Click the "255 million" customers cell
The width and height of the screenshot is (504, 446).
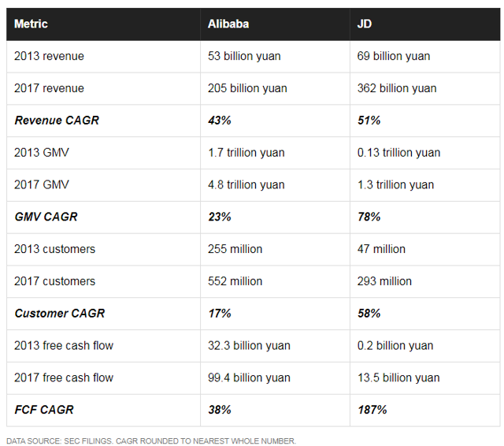tap(235, 249)
